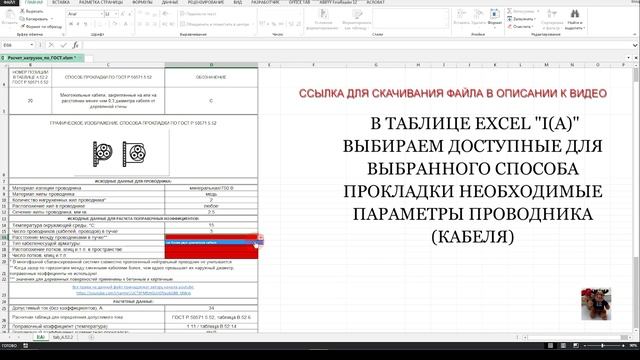The width and height of the screenshot is (640, 360).
Task: Open the Fill (Заполнить) dropdown
Action: 522,19
